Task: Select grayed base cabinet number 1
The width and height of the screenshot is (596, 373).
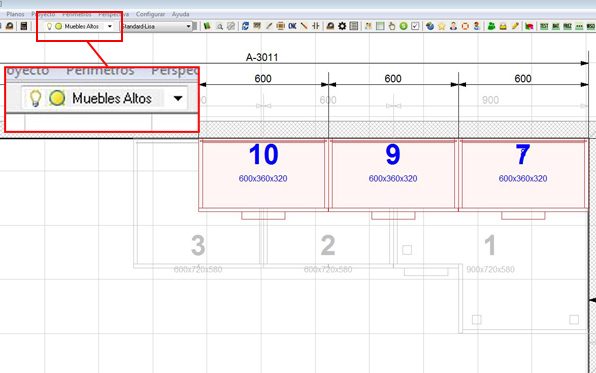Action: point(490,245)
